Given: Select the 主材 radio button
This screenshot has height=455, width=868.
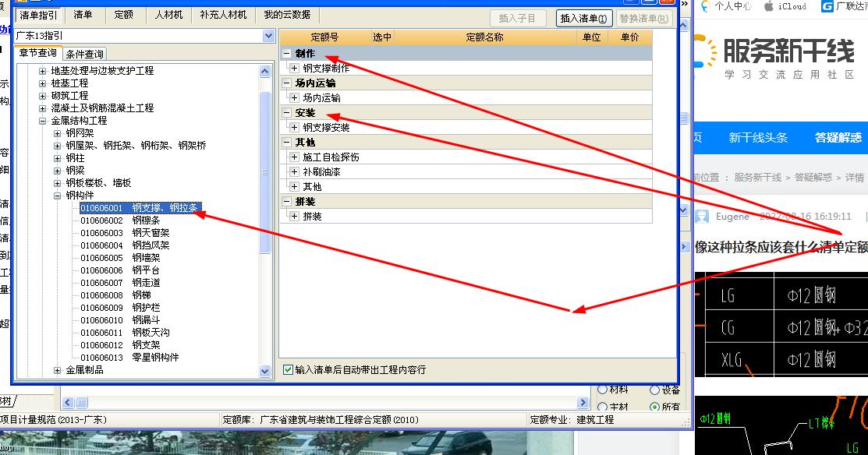Looking at the screenshot, I should coord(603,407).
